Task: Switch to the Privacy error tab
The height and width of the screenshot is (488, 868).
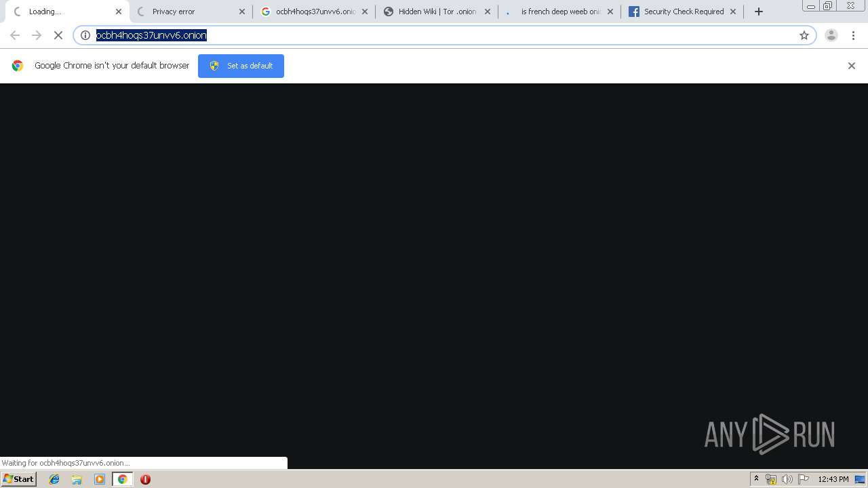Action: coord(190,12)
